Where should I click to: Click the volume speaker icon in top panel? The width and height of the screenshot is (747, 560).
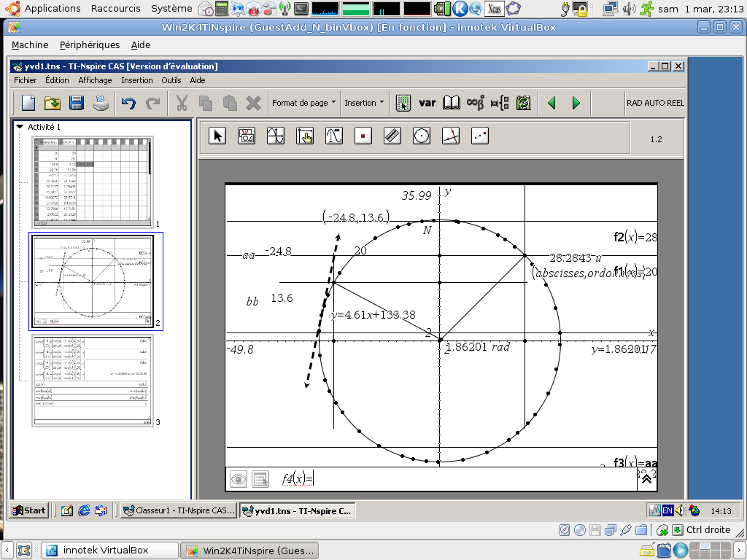[629, 8]
